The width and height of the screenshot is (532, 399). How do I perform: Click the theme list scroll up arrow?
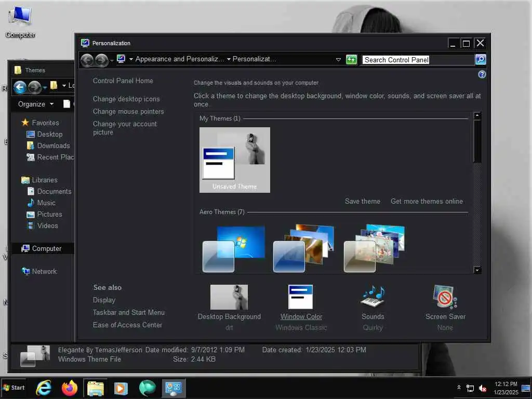click(x=477, y=116)
